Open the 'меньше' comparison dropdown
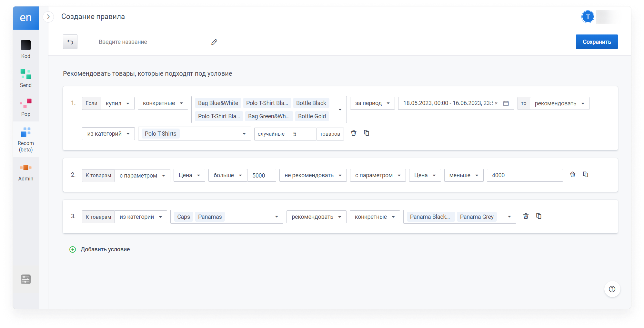Viewport: 644px width, 328px height. (x=464, y=176)
